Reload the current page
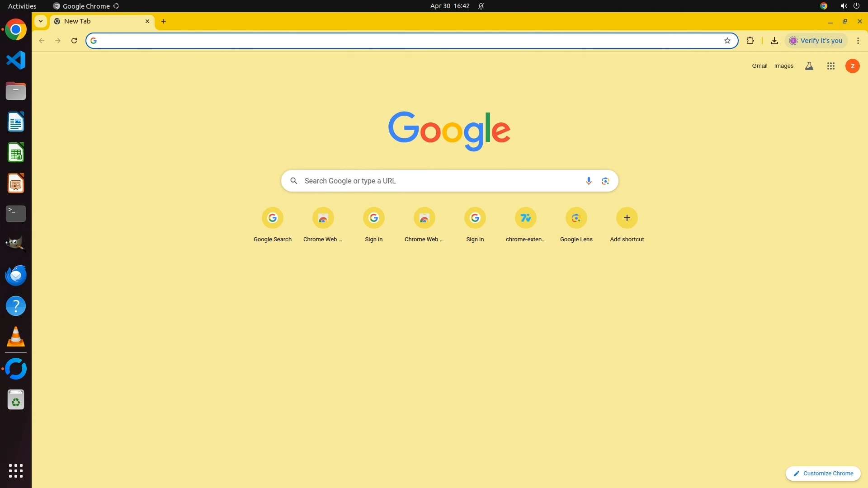Screen dimensions: 868x488 click(74, 41)
